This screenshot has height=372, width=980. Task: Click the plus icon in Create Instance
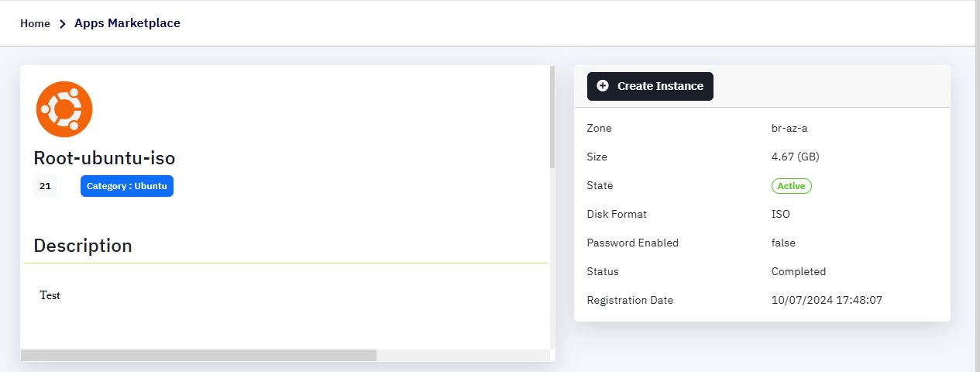(x=603, y=86)
